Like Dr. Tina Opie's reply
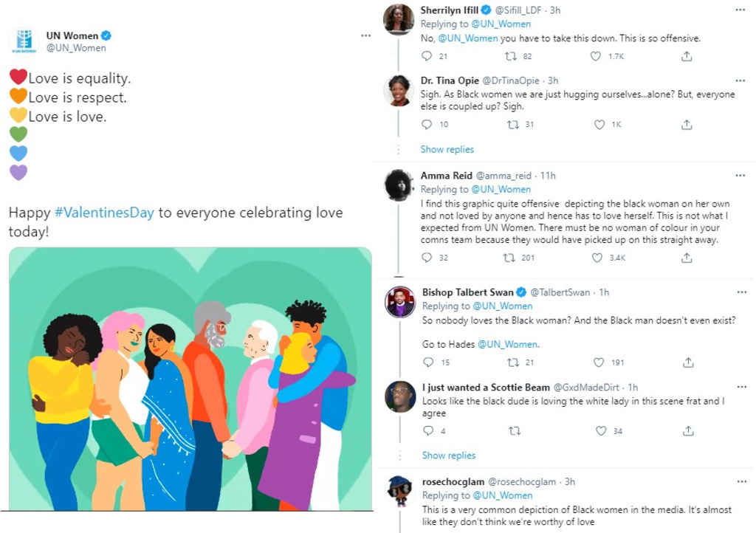756x533 pixels. 599,125
